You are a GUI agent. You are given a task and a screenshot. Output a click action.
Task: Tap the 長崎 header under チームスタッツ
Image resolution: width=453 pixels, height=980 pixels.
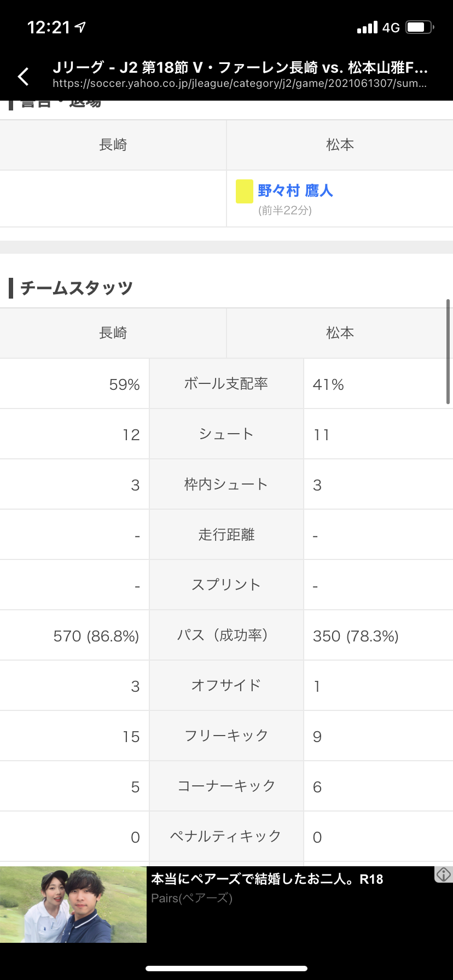(113, 332)
